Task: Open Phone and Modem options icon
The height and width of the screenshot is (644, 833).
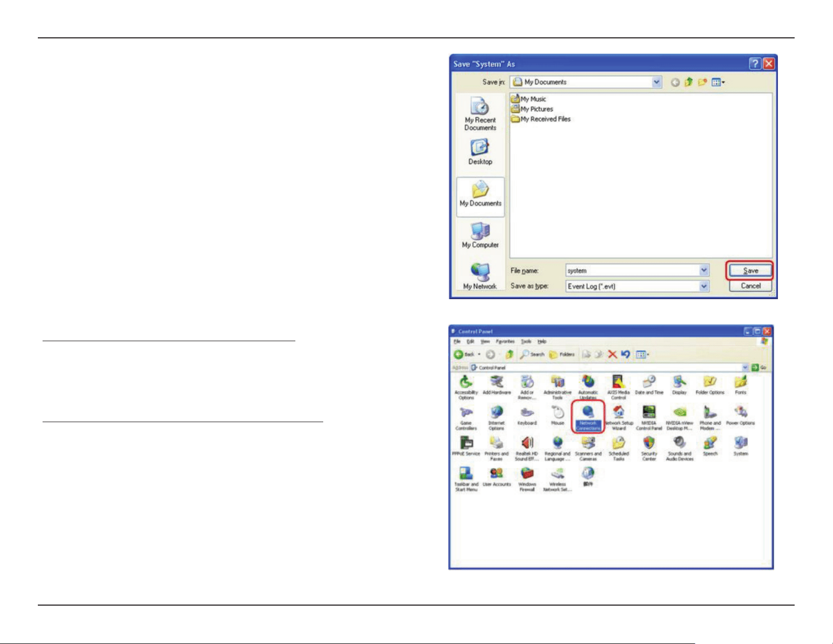Action: 710,417
